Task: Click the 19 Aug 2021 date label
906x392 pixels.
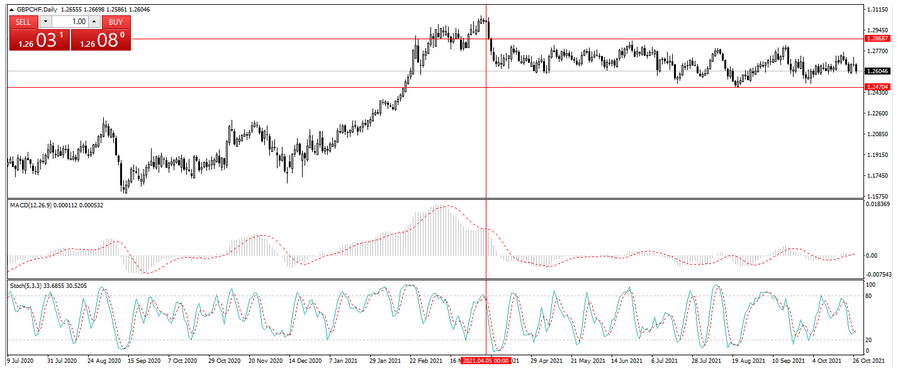Action: click(x=748, y=360)
